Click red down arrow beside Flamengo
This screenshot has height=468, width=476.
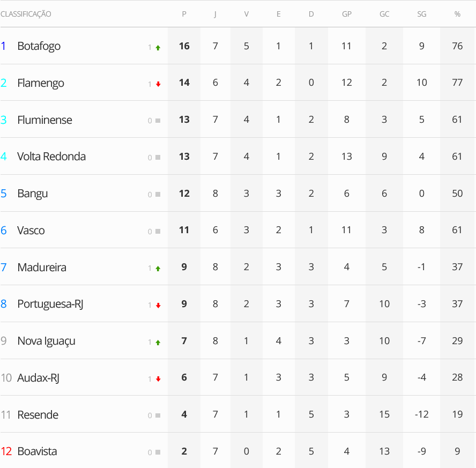(x=158, y=84)
